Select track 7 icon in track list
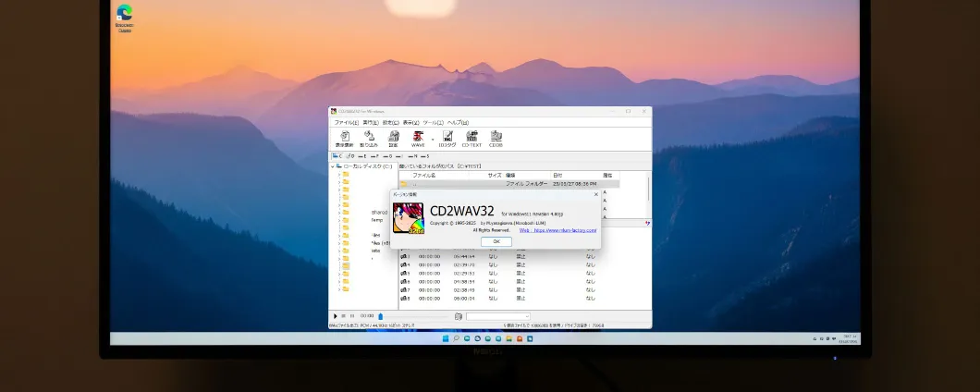The image size is (980, 392). (x=405, y=290)
